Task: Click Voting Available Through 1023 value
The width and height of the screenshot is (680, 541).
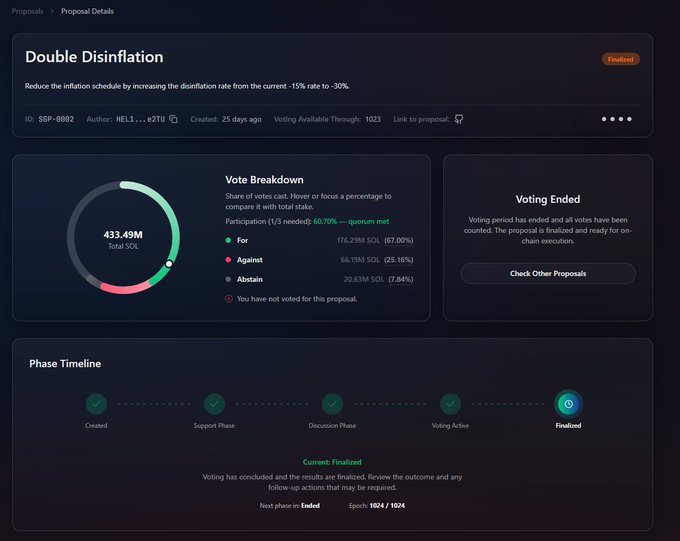Action: click(x=373, y=119)
